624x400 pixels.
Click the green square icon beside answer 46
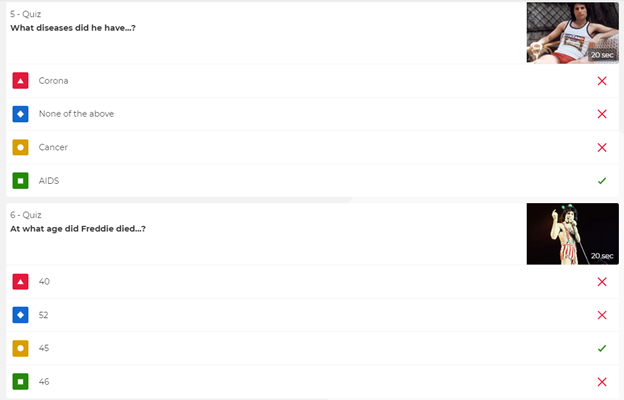pyautogui.click(x=21, y=382)
